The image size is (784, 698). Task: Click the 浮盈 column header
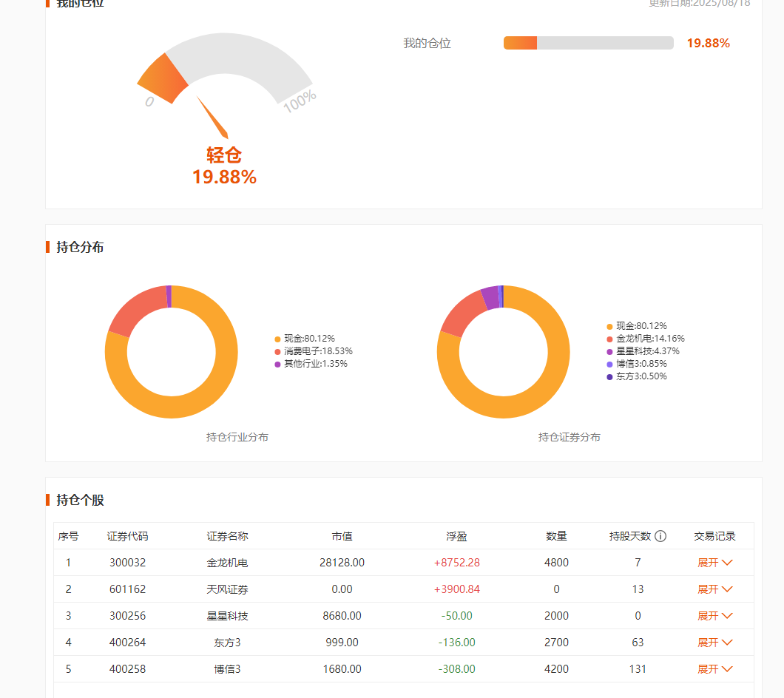point(456,536)
